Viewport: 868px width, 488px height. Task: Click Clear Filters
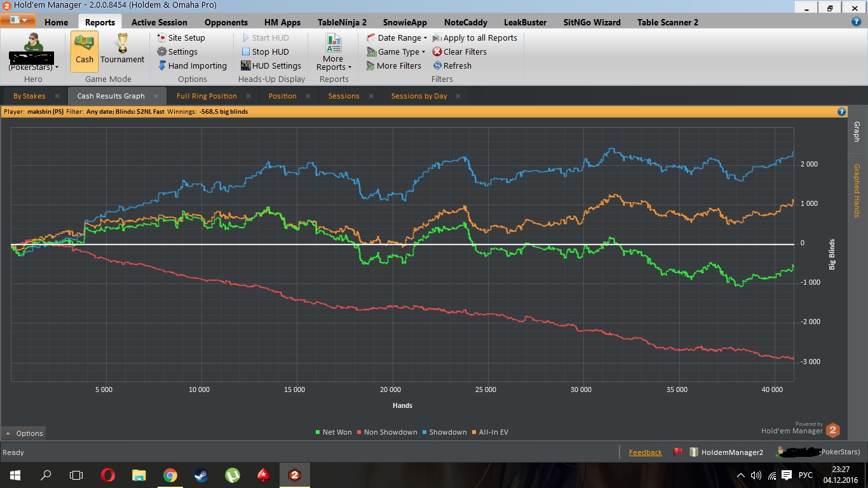(x=460, y=51)
